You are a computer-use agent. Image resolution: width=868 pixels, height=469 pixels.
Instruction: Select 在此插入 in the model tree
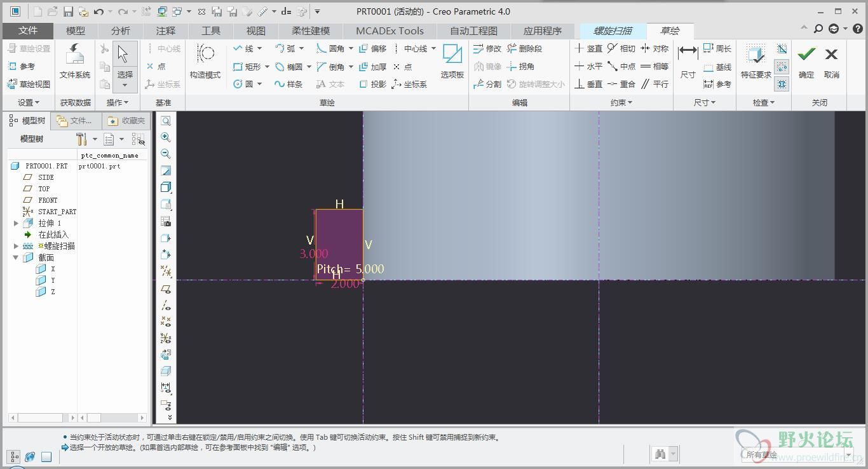[53, 234]
